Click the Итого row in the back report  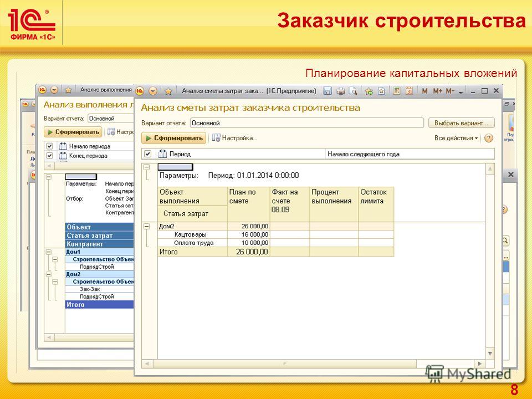(x=99, y=305)
